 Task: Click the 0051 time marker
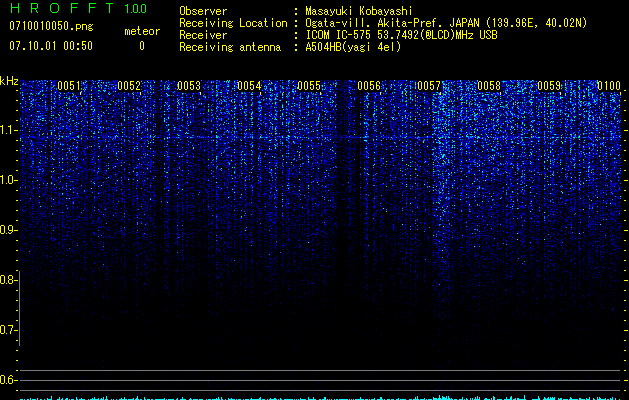[69, 86]
